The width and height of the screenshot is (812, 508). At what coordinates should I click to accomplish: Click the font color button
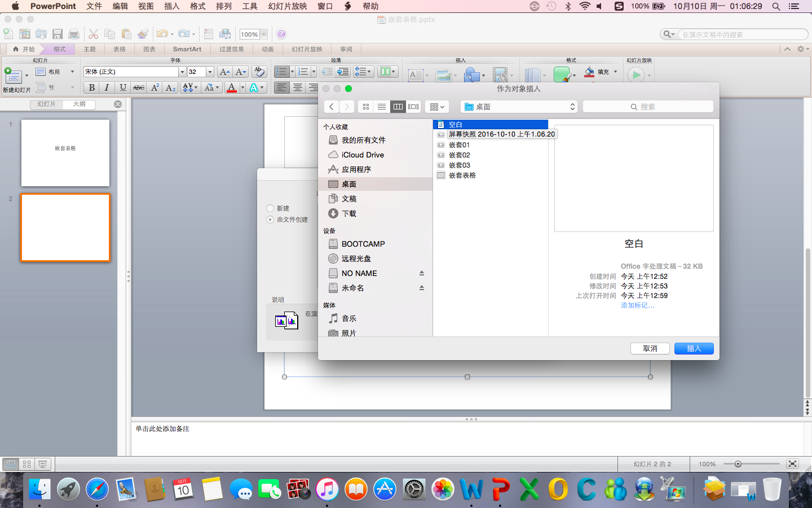(x=231, y=87)
